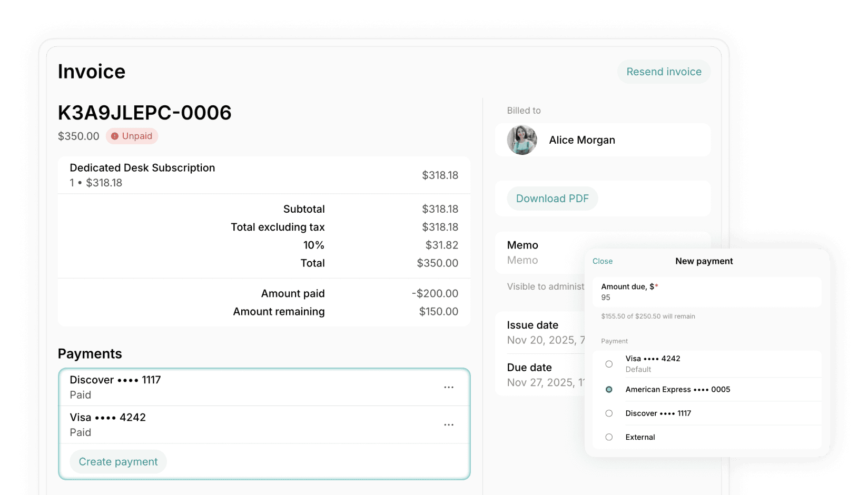
Task: Click the Create payment button
Action: pyautogui.click(x=118, y=461)
